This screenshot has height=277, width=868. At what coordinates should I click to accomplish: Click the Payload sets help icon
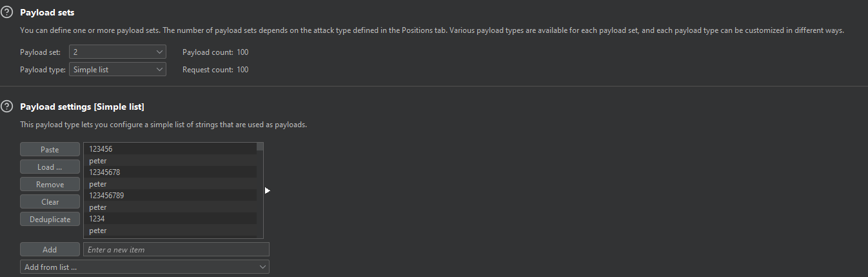(x=7, y=12)
